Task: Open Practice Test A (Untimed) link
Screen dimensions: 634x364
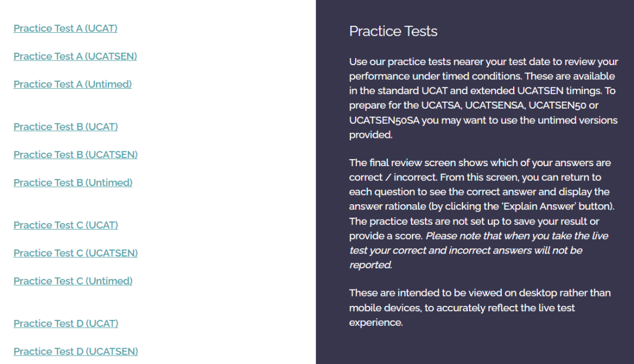Action: click(x=73, y=84)
